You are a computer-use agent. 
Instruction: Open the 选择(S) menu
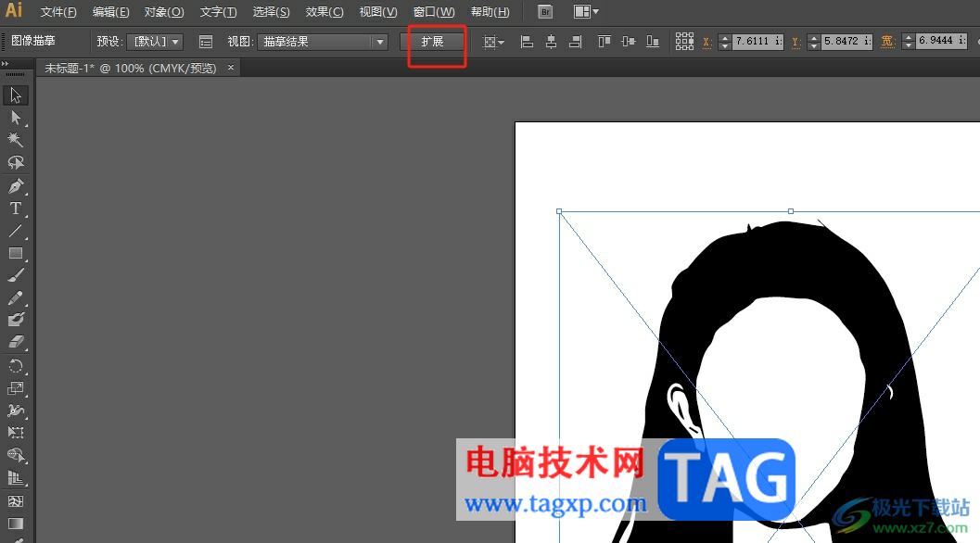pyautogui.click(x=272, y=12)
